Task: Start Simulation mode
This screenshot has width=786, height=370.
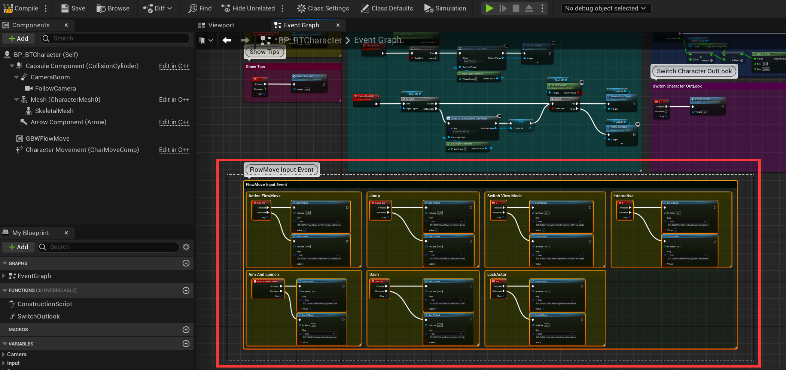Action: click(x=445, y=9)
